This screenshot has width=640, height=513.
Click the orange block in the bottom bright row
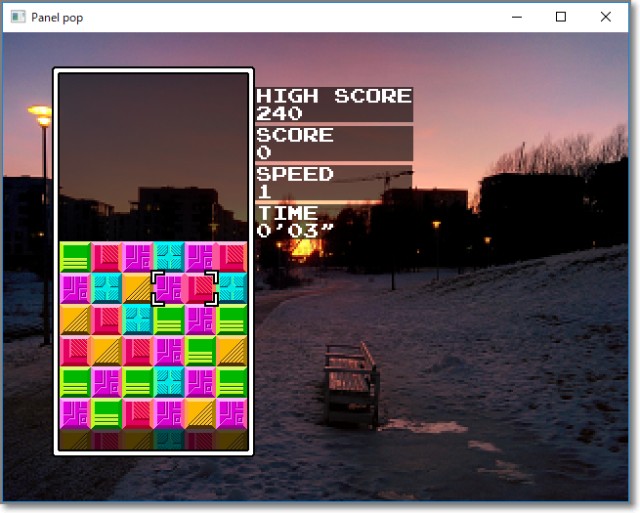click(x=200, y=412)
